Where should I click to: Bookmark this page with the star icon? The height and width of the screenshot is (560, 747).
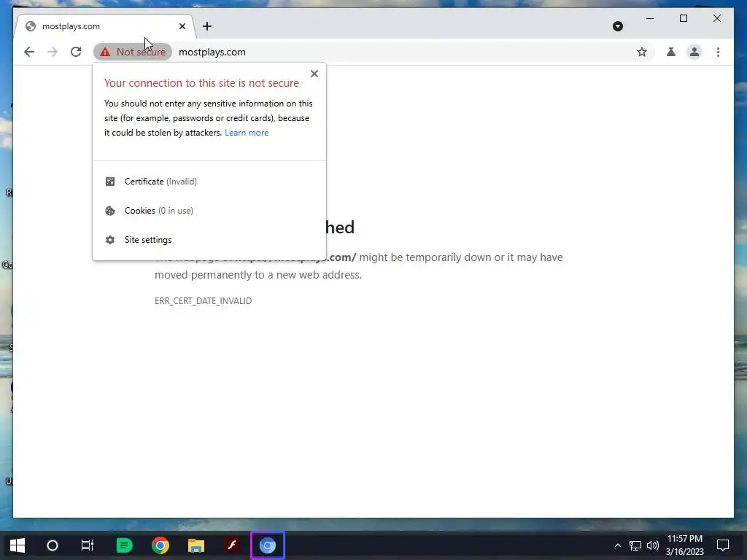pos(642,52)
